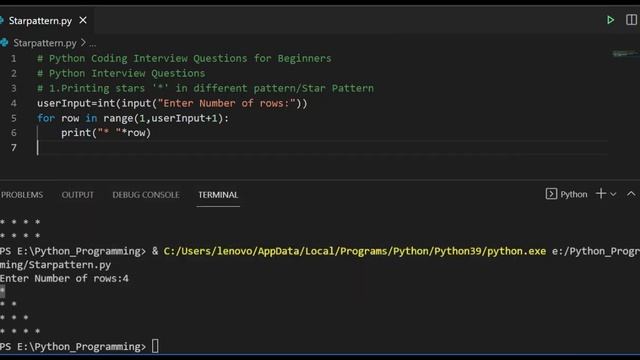Switch to the PROBLEMS panel tab

(x=22, y=195)
